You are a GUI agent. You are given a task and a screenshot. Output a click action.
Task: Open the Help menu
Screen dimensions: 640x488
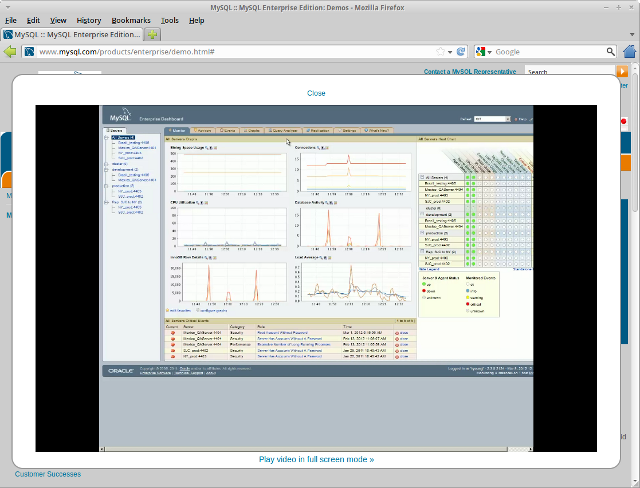click(196, 20)
